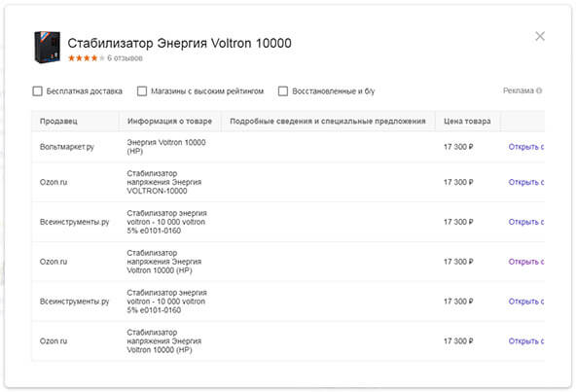Open the '6 отзывов' reviews link

125,58
